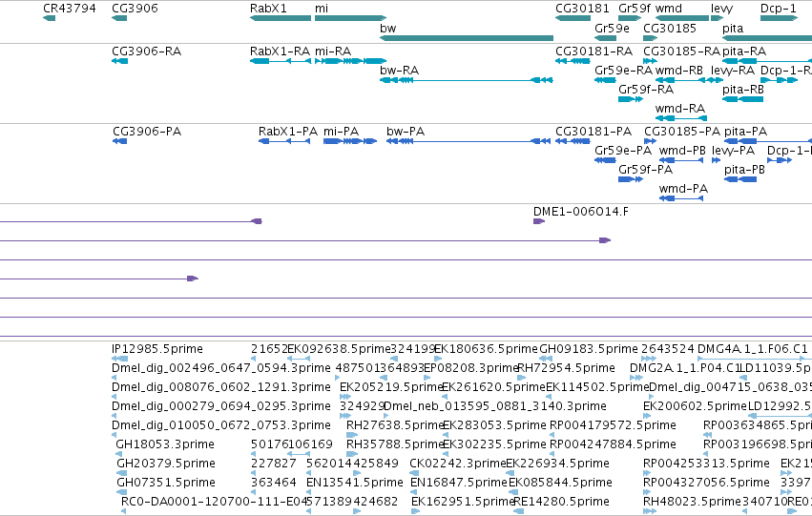The height and width of the screenshot is (516, 812).
Task: Select the mi-PA protein label
Action: tap(342, 132)
